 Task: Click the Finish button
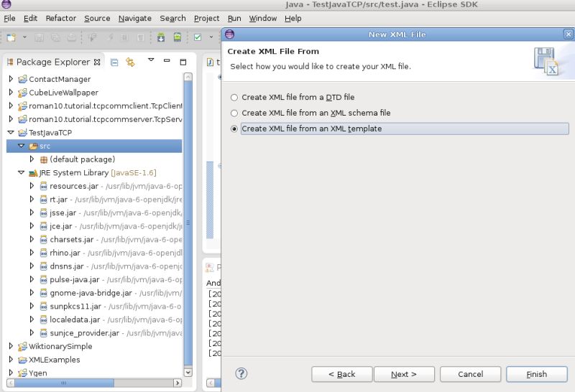537,374
